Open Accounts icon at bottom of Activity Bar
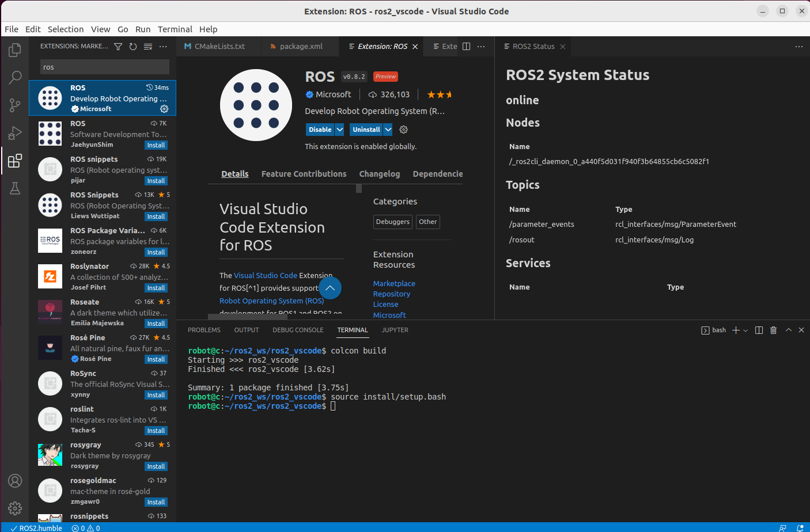The height and width of the screenshot is (532, 810). [x=14, y=480]
